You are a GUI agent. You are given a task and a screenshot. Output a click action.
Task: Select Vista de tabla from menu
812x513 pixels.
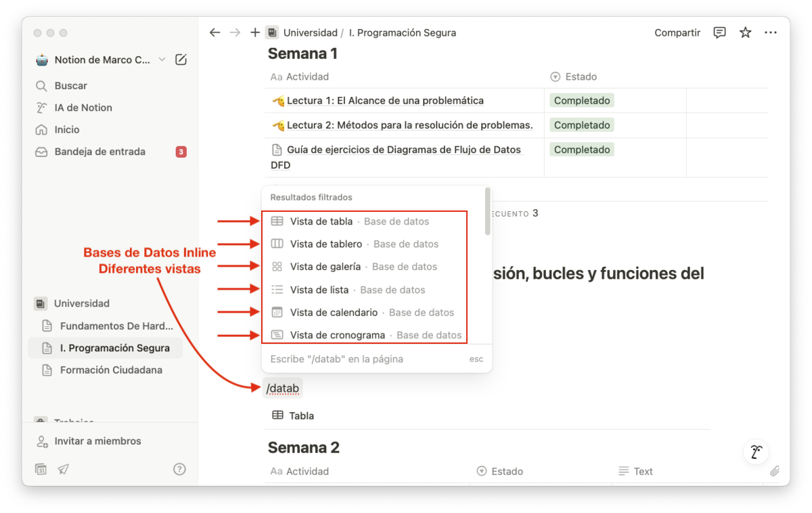click(x=321, y=221)
